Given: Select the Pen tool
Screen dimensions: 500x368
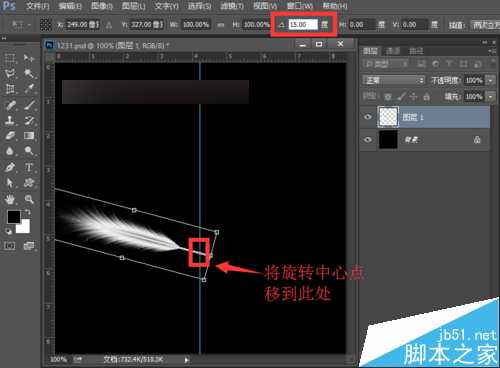Looking at the screenshot, I should click(x=10, y=167).
